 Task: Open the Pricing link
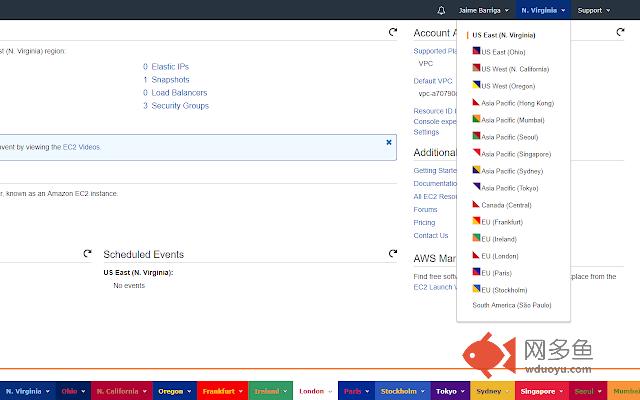(424, 222)
